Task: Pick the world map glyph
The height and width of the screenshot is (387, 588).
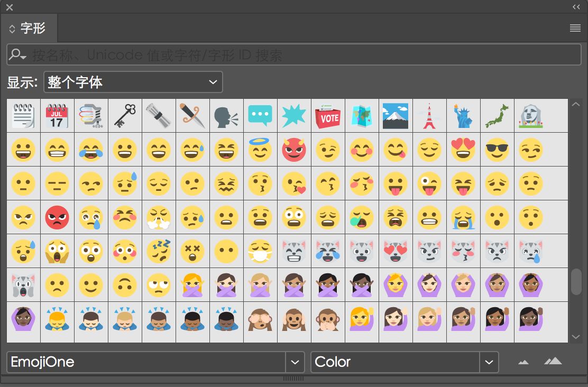Action: point(362,115)
